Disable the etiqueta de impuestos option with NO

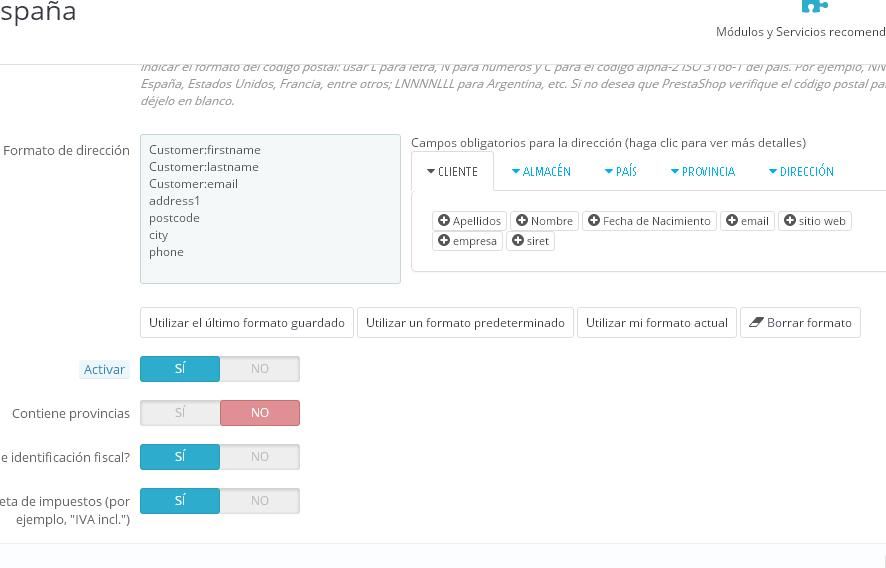[260, 501]
